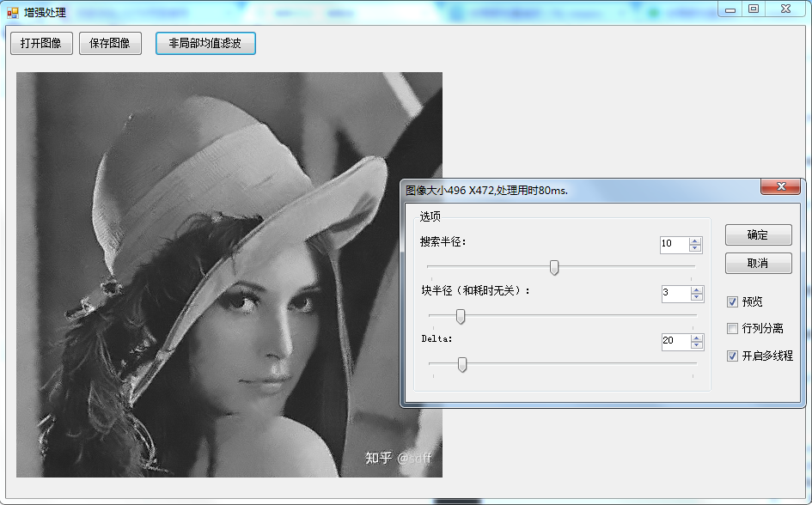
Task: Close the 增强处理 main window
Action: (785, 9)
